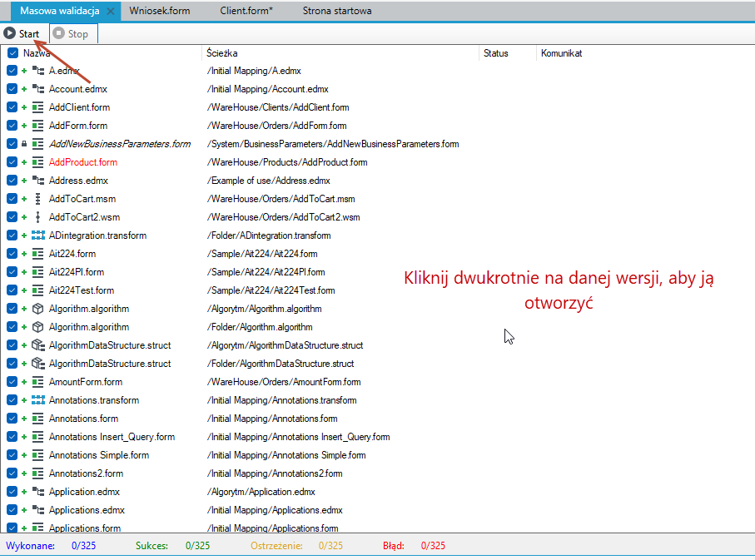This screenshot has height=560, width=755.
Task: Click the form icon beside AmountForm.form
Action: (38, 382)
